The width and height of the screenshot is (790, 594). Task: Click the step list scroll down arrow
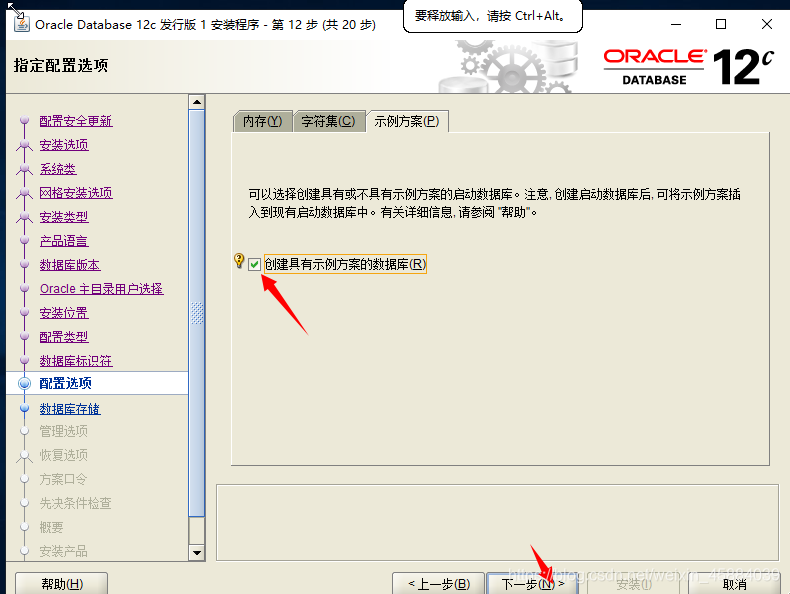pos(196,553)
